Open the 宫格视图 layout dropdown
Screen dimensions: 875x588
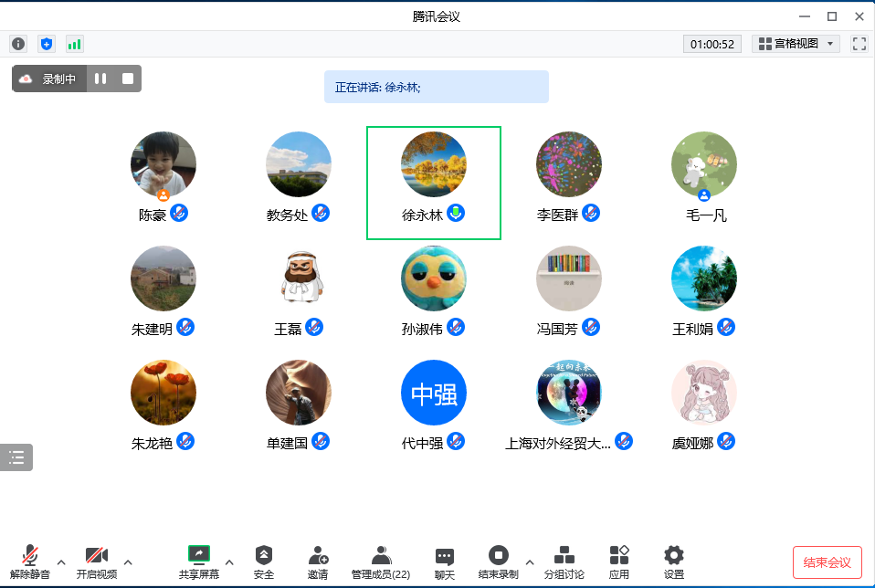[x=796, y=44]
